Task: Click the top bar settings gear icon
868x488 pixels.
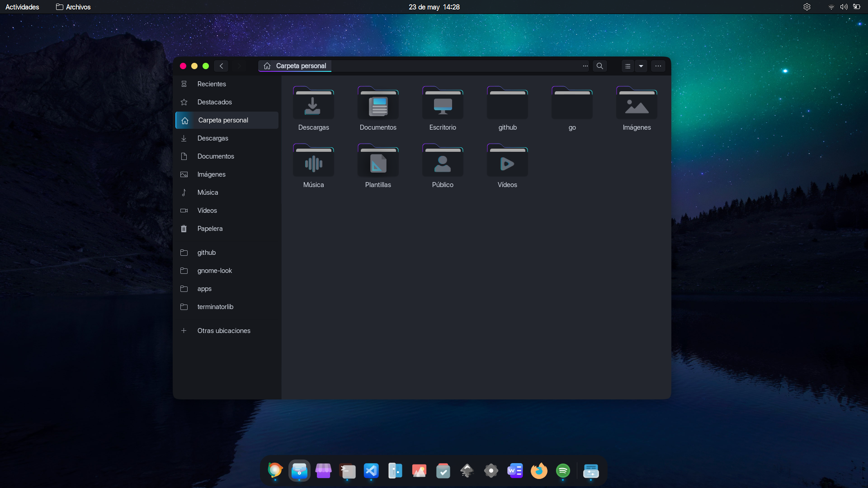Action: (x=807, y=7)
